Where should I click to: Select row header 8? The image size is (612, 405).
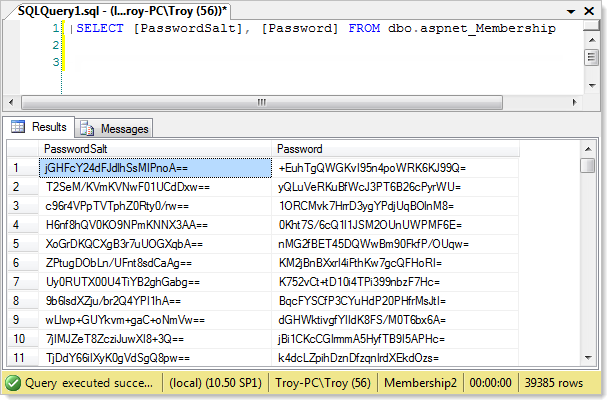[x=23, y=301]
